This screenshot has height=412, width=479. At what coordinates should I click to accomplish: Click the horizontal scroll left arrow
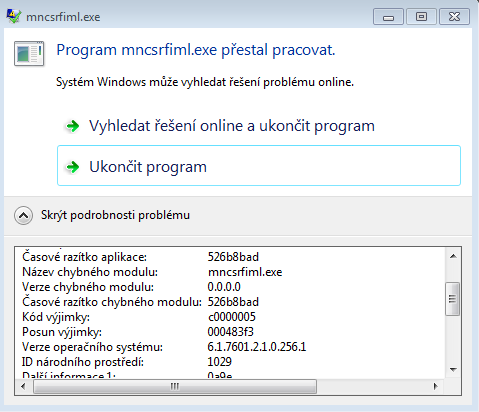[x=23, y=387]
